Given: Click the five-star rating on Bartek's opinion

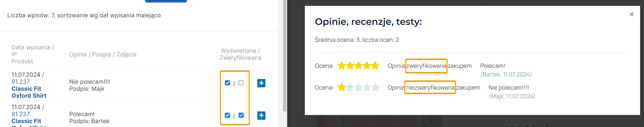Looking at the screenshot, I should (x=358, y=66).
